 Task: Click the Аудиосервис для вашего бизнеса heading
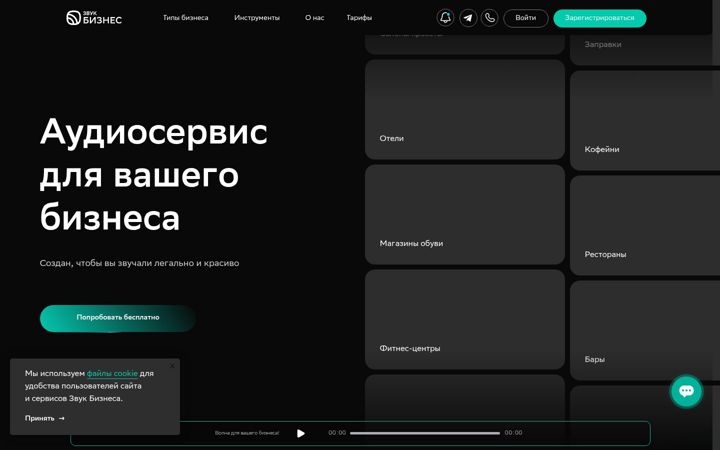153,174
